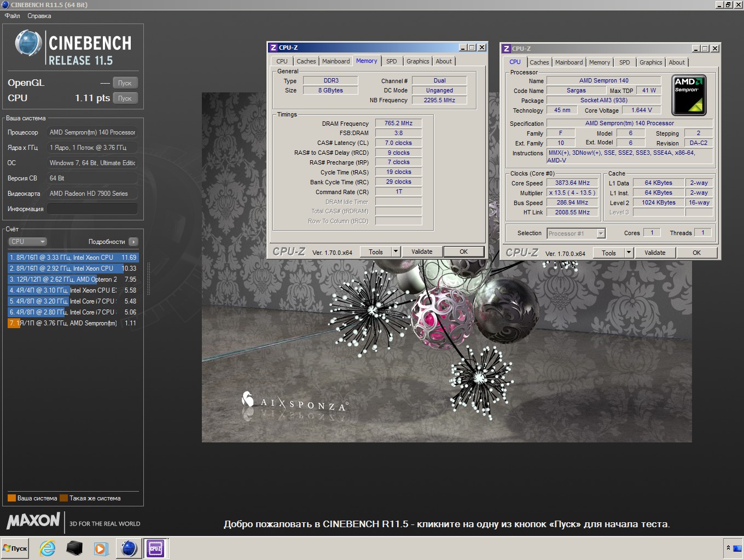Image resolution: width=744 pixels, height=560 pixels.
Task: Click the Core Voltage value 1.644 V
Action: click(x=642, y=110)
